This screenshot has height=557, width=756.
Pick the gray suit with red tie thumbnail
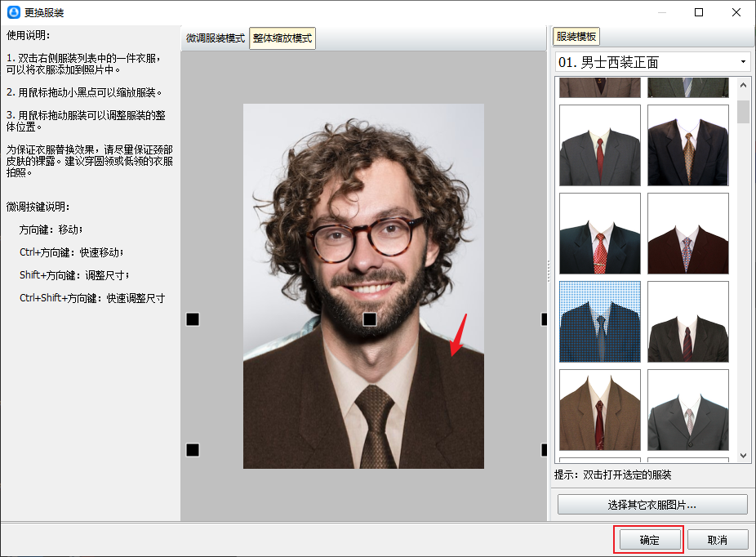(599, 145)
